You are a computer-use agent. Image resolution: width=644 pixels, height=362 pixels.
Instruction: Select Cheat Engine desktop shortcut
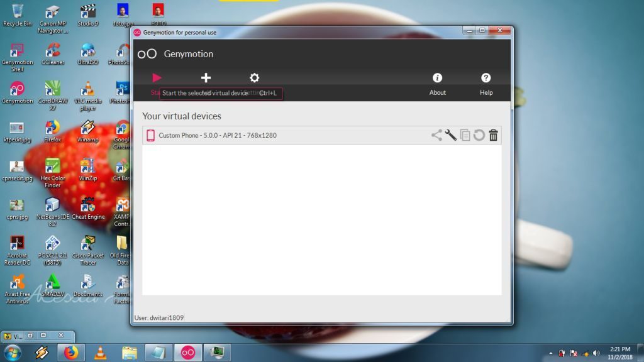[x=88, y=209]
